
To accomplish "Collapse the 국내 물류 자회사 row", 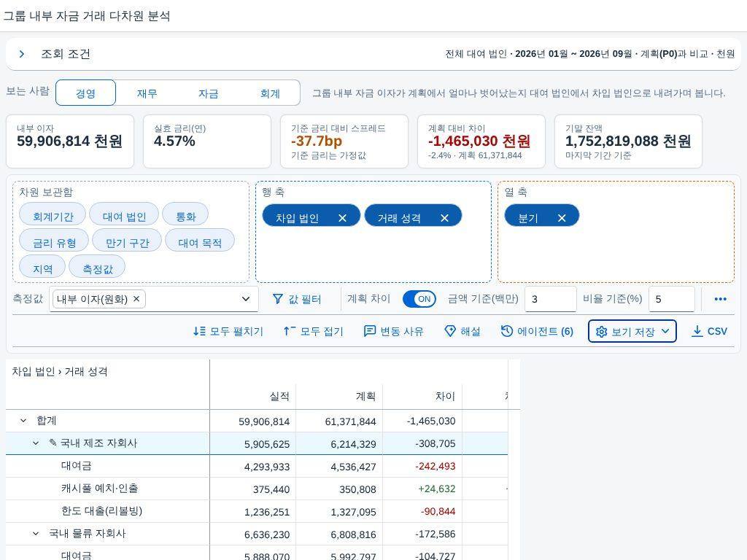I will (x=36, y=534).
